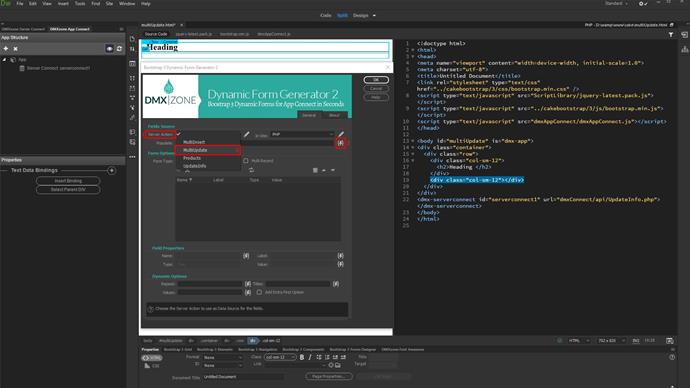The height and width of the screenshot is (388, 690).
Task: Enable Add Extra First Option checkbox
Action: (x=259, y=293)
